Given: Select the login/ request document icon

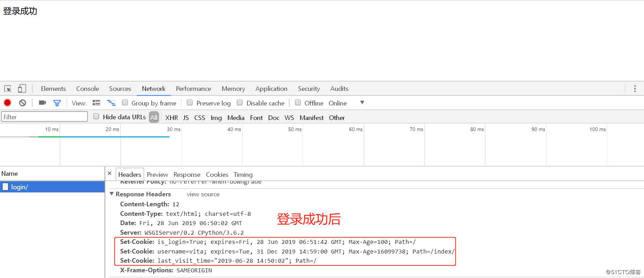Looking at the screenshot, I should [x=5, y=187].
